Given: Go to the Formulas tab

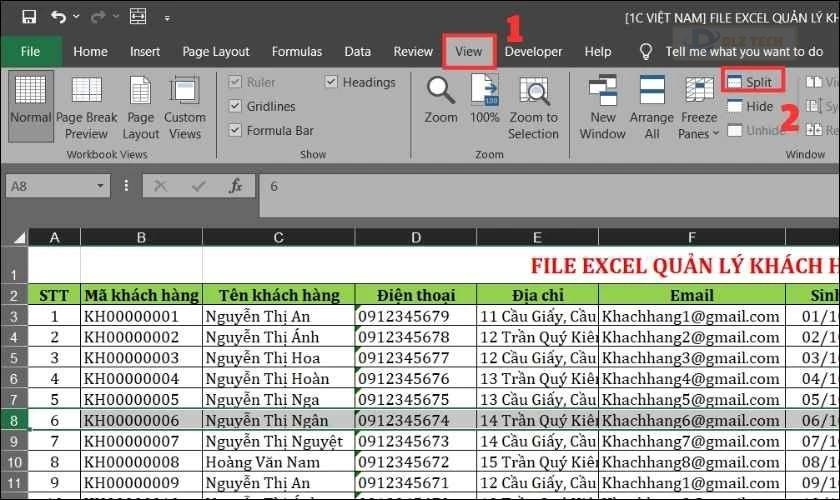Looking at the screenshot, I should pos(296,51).
